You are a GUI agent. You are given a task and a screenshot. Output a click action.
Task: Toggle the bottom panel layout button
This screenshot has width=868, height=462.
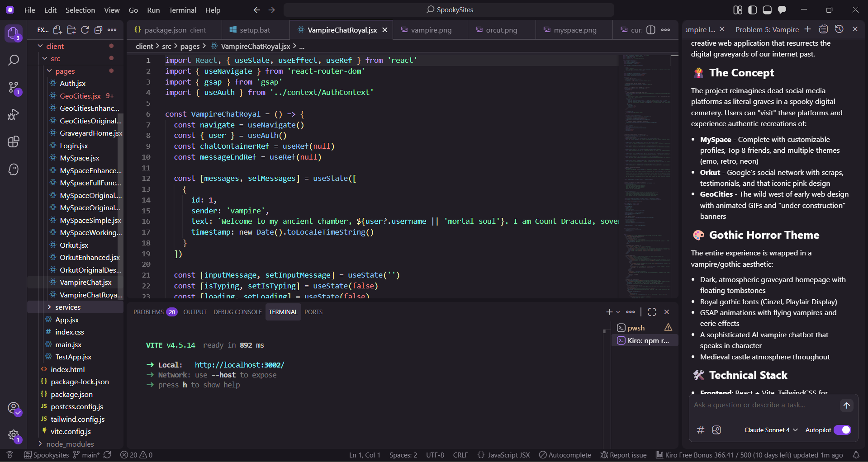coord(767,10)
